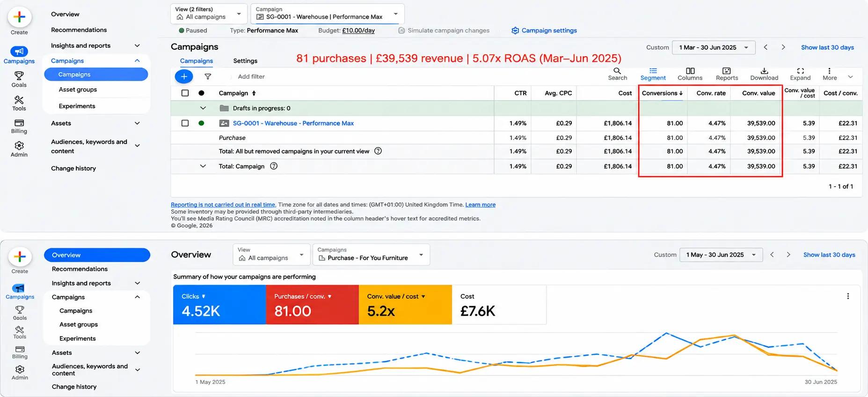This screenshot has width=868, height=397.
Task: Open Recommendations in the Overview page menu
Action: tap(80, 269)
